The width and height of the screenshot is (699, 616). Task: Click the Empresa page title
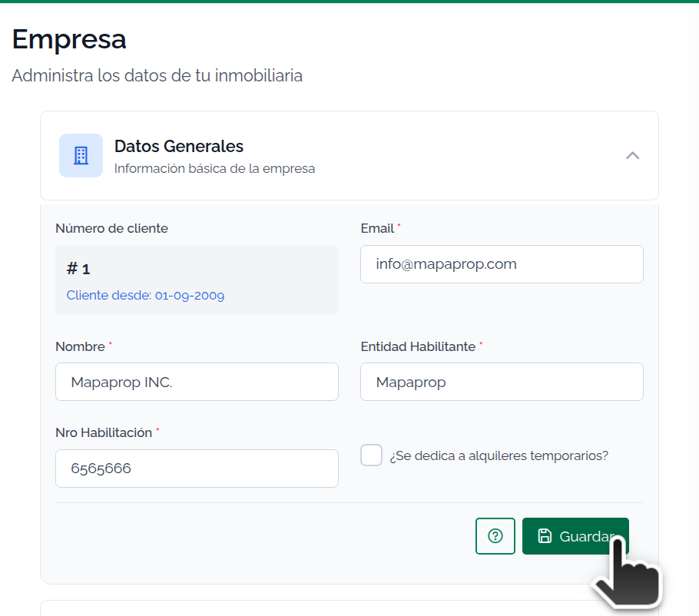pos(69,39)
